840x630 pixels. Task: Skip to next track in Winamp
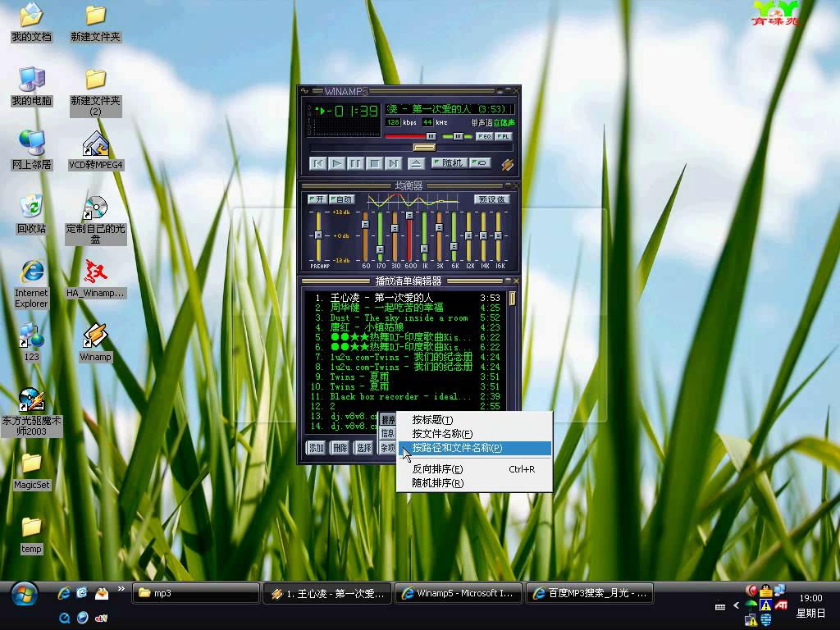(393, 163)
